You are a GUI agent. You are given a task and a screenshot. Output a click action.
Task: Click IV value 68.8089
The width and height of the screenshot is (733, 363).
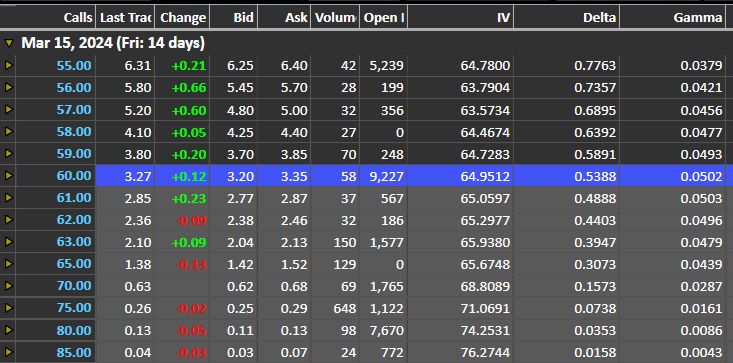485,286
